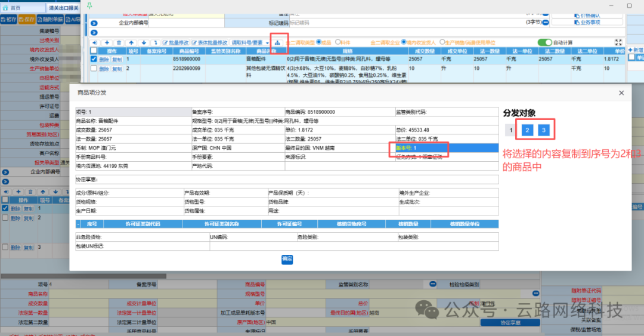The height and width of the screenshot is (336, 644).
Task: Click trash icon in background window toolbar
Action: pos(30,192)
